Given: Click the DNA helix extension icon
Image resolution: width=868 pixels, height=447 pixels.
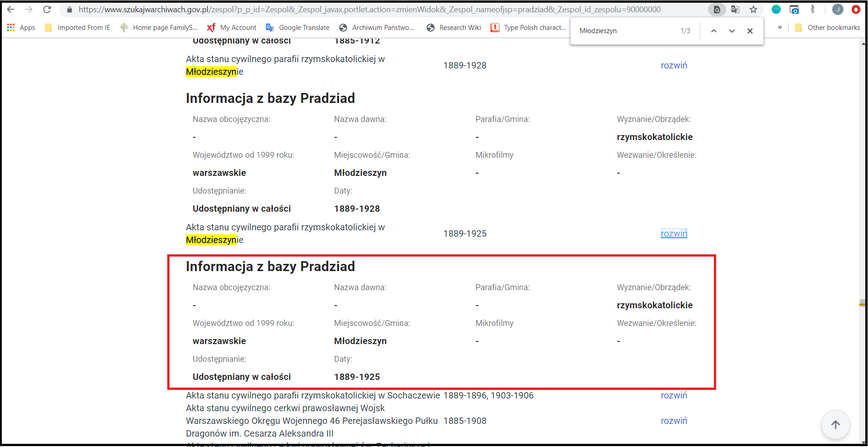Looking at the screenshot, I should pos(814,9).
